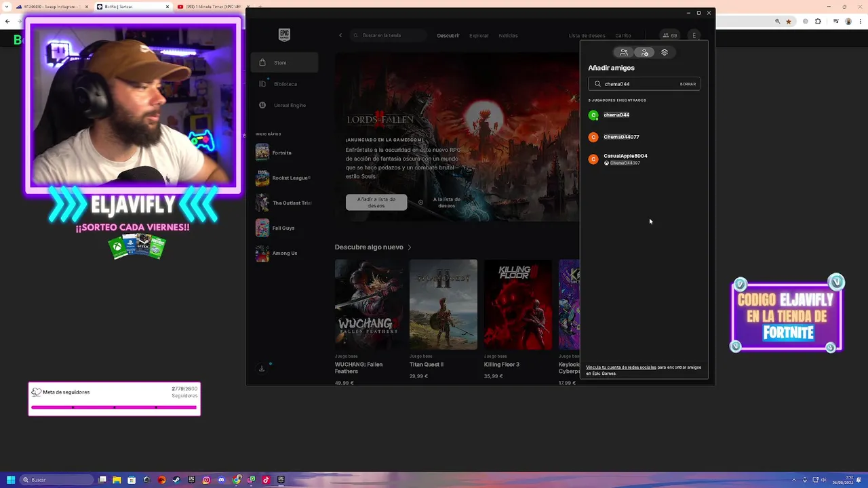Launch Rocket League from quick start list
The width and height of the screenshot is (868, 488).
[x=283, y=178]
